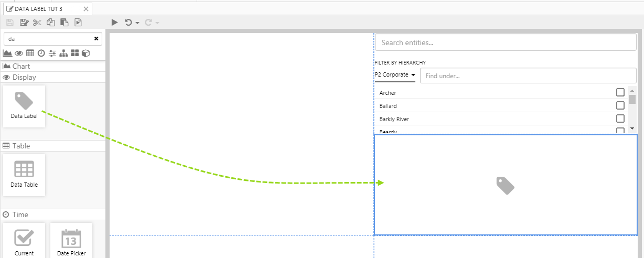Image resolution: width=644 pixels, height=258 pixels.
Task: Select the Barkly River entity row text
Action: 394,119
